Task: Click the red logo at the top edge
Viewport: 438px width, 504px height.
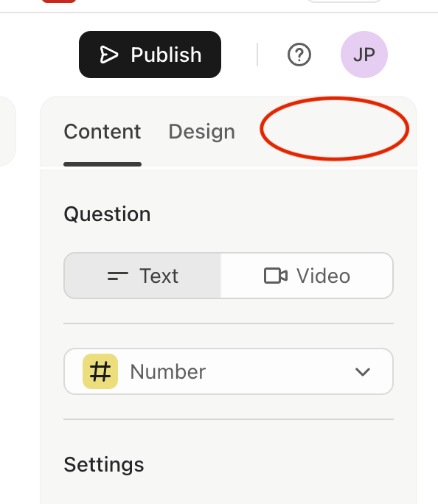Action: pyautogui.click(x=59, y=1)
